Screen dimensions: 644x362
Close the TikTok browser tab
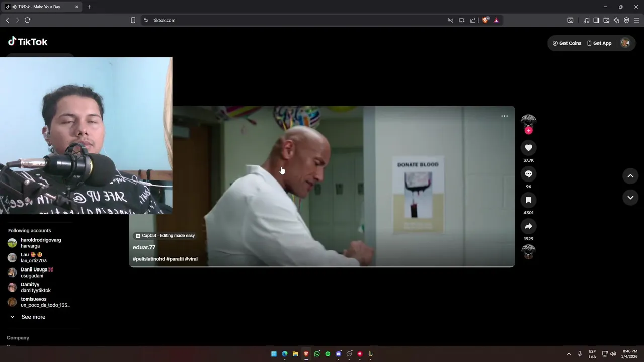76,7
